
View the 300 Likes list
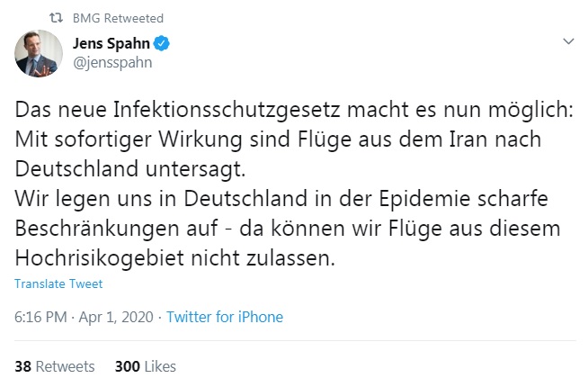coord(146,366)
